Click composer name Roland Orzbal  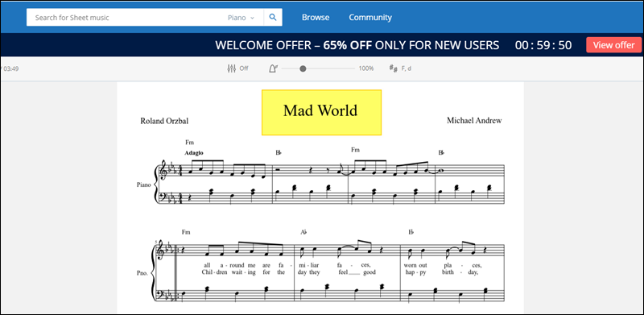coord(164,121)
